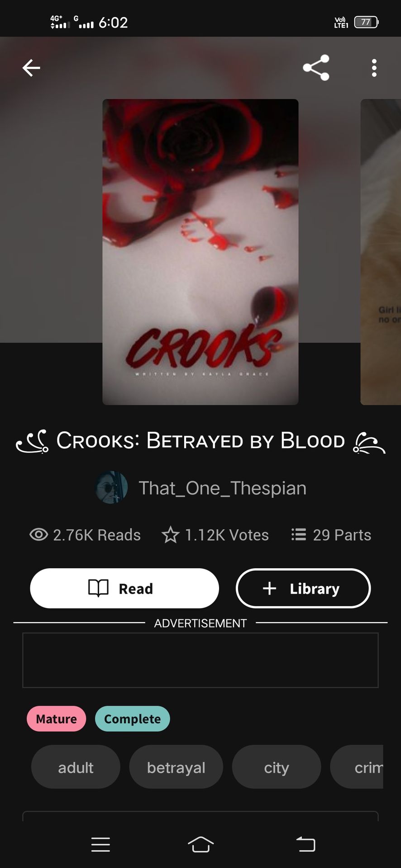
Task: Tap the Crooks book cover
Action: (200, 252)
